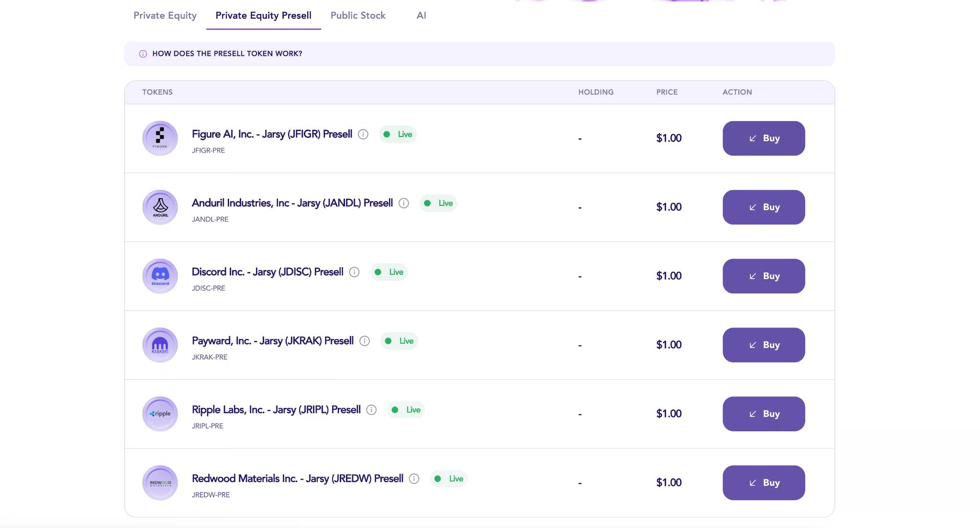Open info tooltip for Redwood Materials presell
Screen dimensions: 980x528
click(x=413, y=479)
